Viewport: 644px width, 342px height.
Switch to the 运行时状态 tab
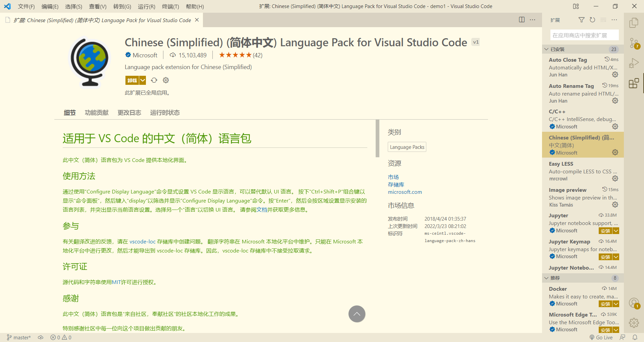(x=165, y=113)
